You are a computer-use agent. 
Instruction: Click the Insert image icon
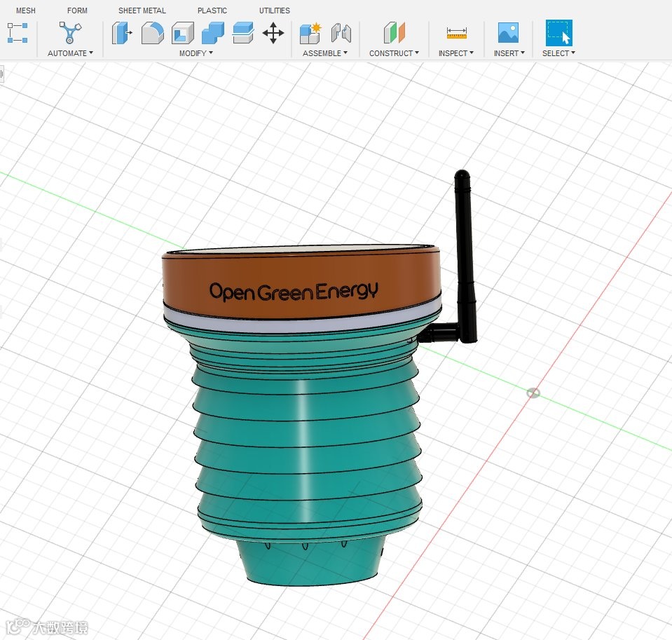[x=508, y=32]
